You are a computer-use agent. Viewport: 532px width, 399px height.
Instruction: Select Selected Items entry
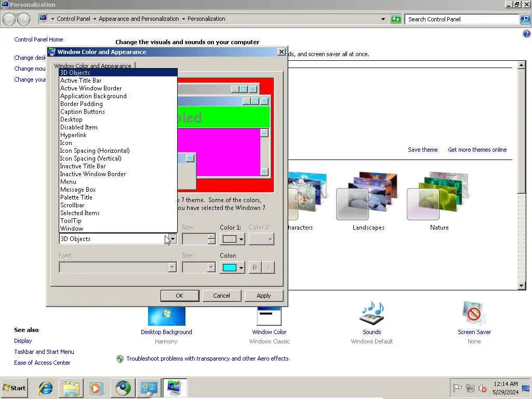[118, 213]
